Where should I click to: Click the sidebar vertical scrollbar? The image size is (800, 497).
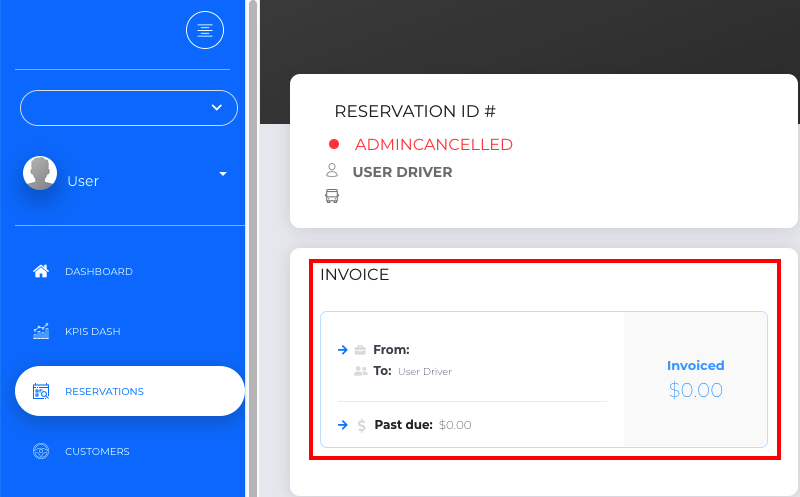(x=253, y=248)
